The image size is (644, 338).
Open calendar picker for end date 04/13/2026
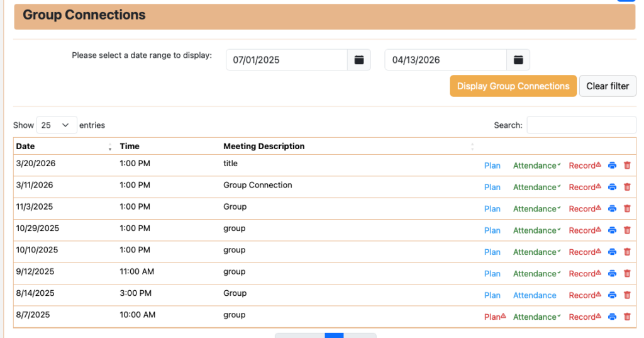(x=518, y=60)
